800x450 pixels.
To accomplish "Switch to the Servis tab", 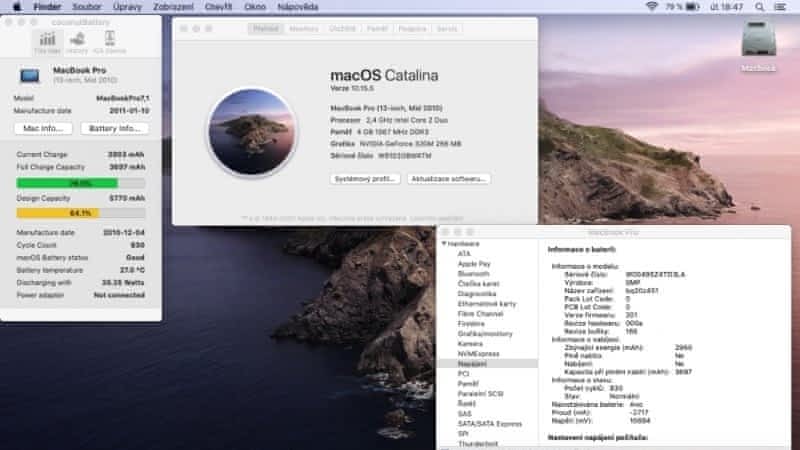I will click(x=447, y=29).
